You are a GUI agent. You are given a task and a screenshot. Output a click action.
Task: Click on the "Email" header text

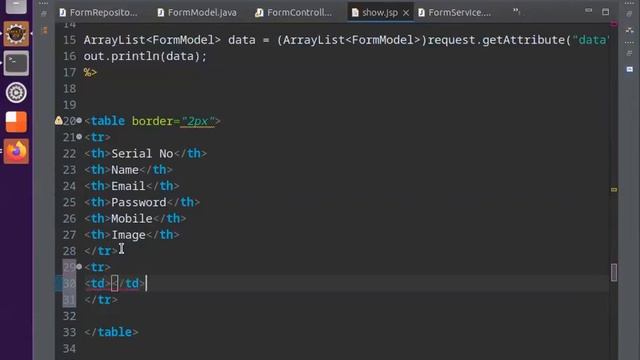(x=129, y=186)
